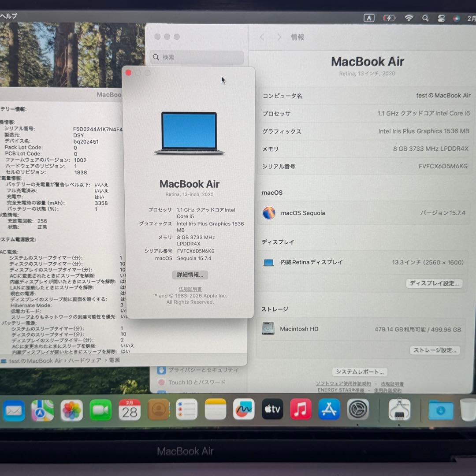Launch Reminders from the Dock
Viewport: 476px width, 476px height.
[x=186, y=409]
